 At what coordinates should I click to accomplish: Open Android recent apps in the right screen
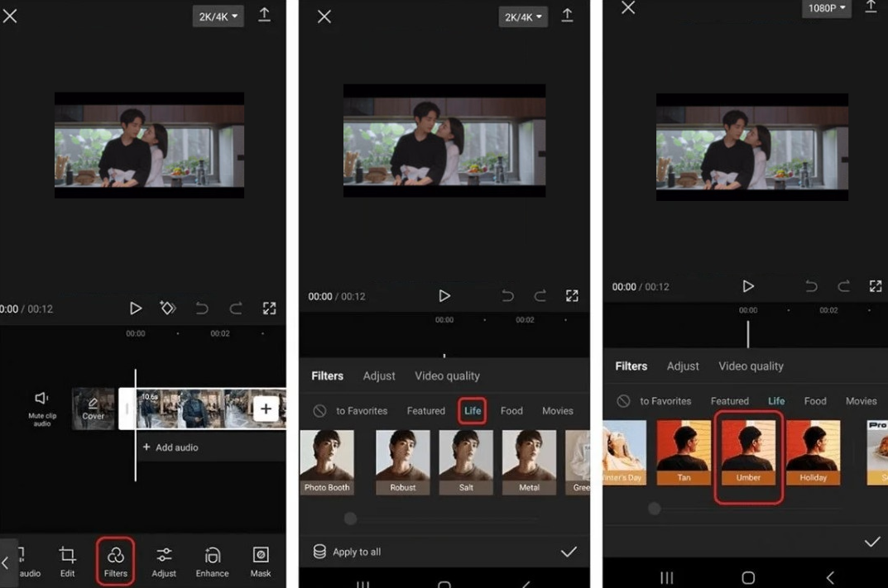pos(666,578)
